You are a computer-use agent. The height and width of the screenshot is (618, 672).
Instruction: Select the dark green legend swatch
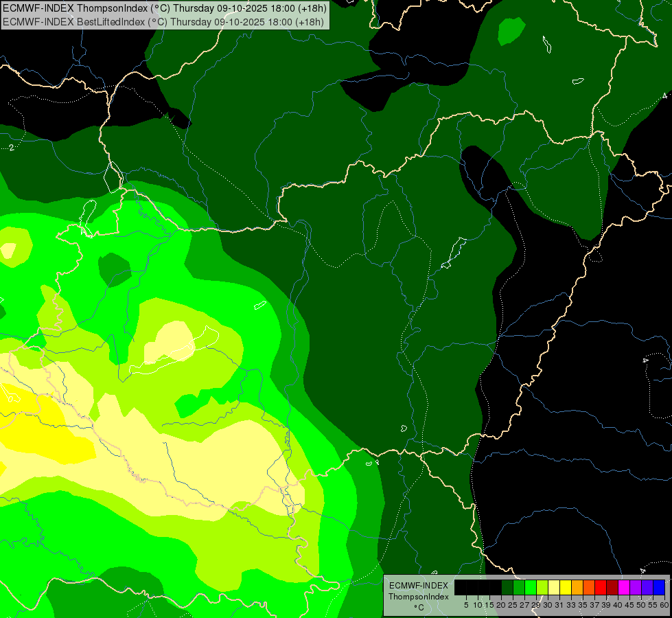507,587
